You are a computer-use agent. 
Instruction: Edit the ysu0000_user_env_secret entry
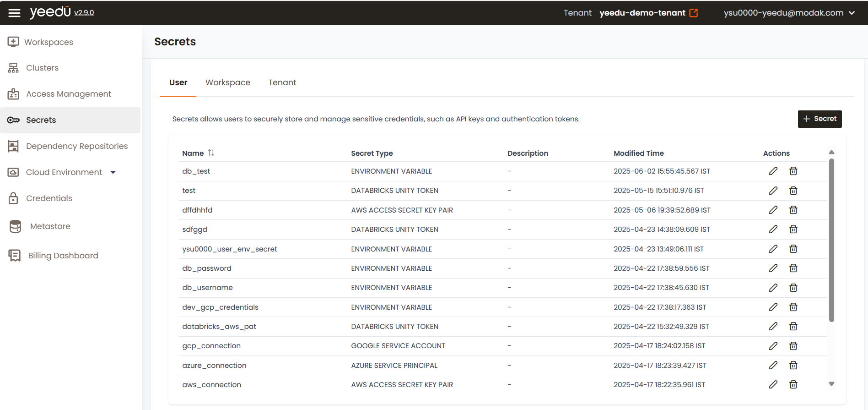[x=773, y=249]
